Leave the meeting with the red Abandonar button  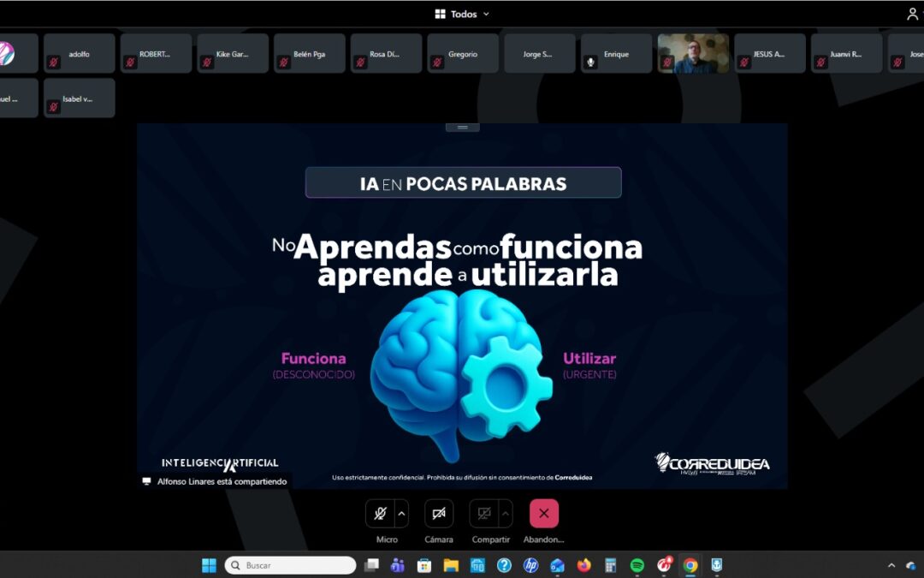point(543,513)
